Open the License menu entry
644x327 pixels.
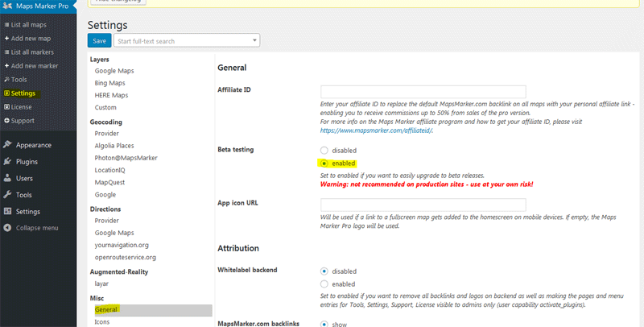(x=22, y=107)
